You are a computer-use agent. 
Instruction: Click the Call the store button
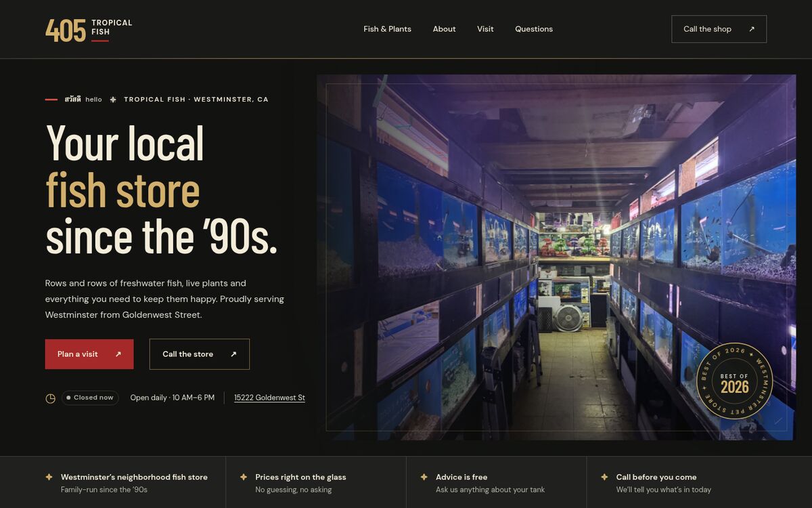tap(200, 354)
